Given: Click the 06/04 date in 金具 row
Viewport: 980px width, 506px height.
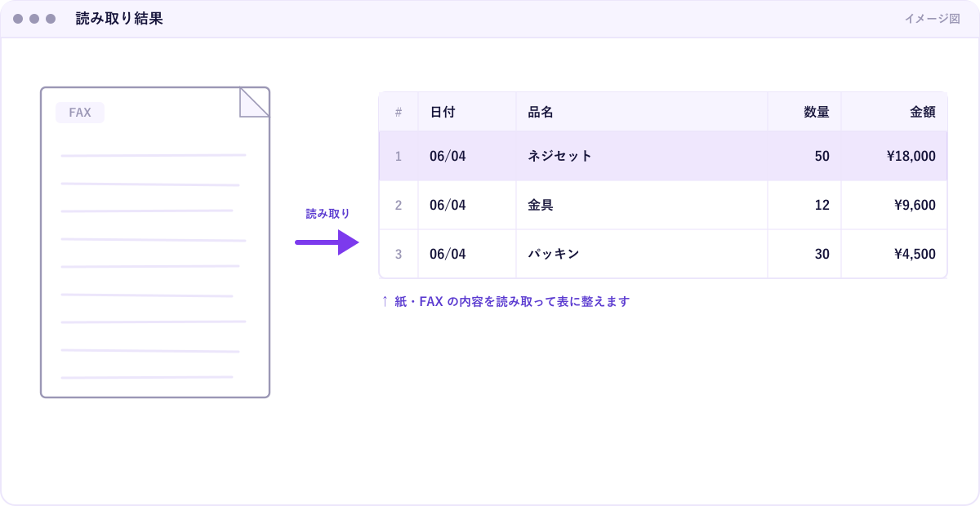Looking at the screenshot, I should tap(467, 205).
